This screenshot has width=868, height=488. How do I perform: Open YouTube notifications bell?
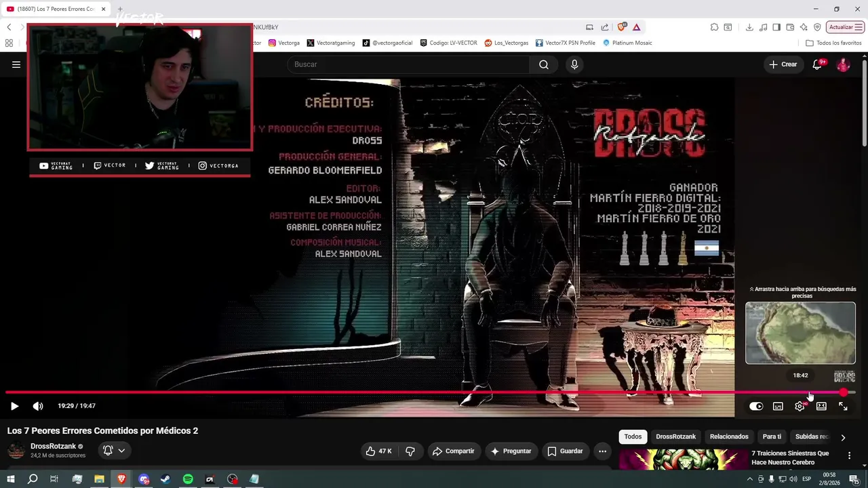pos(817,64)
